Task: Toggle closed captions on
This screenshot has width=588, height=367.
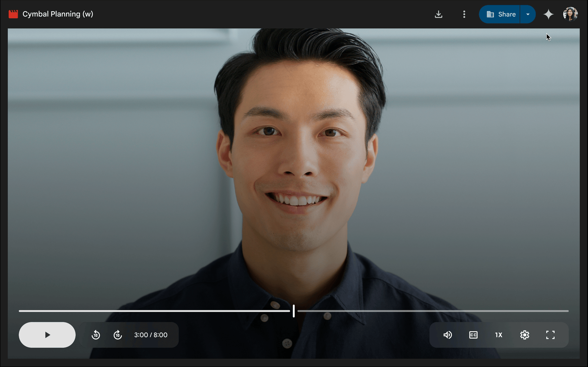Action: click(x=473, y=335)
